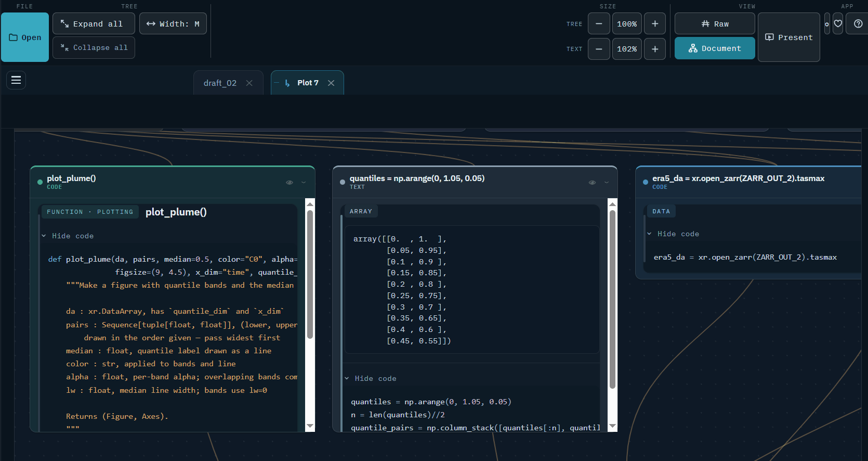Image resolution: width=868 pixels, height=461 pixels.
Task: Collapse the quantiles node chevron
Action: 606,183
